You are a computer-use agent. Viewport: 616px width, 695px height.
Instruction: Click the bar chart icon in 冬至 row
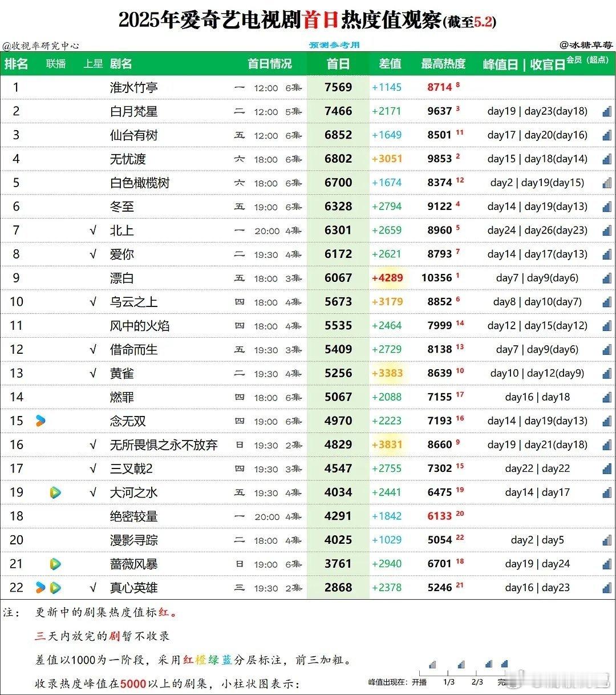pyautogui.click(x=607, y=207)
